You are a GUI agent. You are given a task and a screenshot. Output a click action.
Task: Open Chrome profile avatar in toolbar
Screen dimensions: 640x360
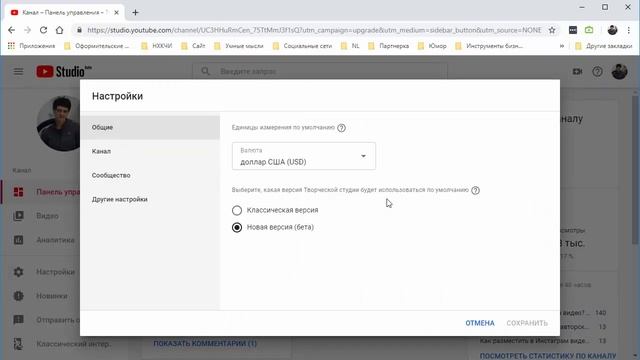(612, 30)
